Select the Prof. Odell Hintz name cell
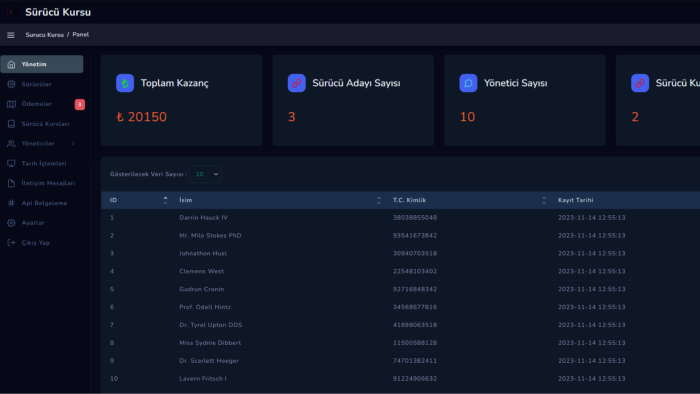The width and height of the screenshot is (700, 394). click(205, 307)
